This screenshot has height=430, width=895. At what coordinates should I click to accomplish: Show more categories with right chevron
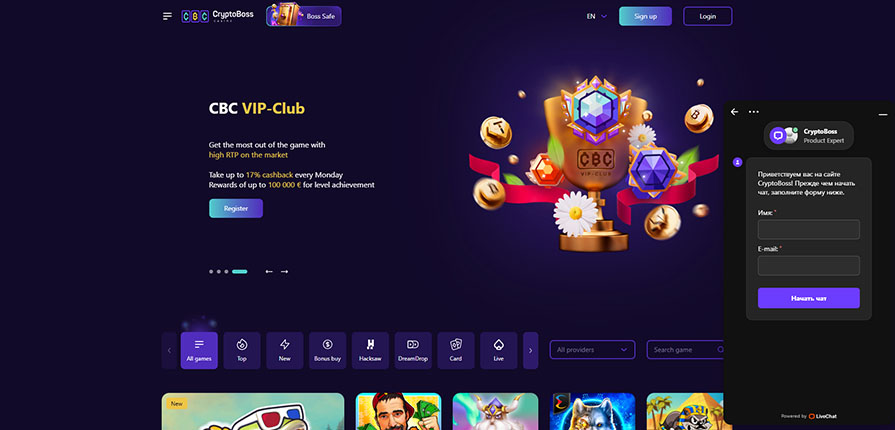530,350
